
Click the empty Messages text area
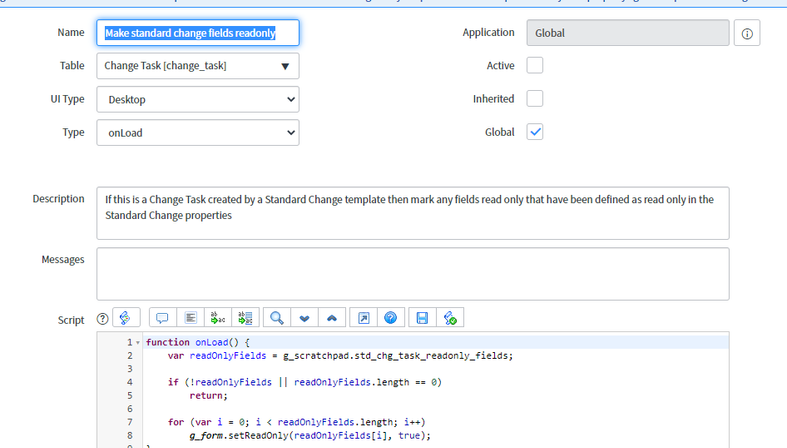pyautogui.click(x=413, y=274)
